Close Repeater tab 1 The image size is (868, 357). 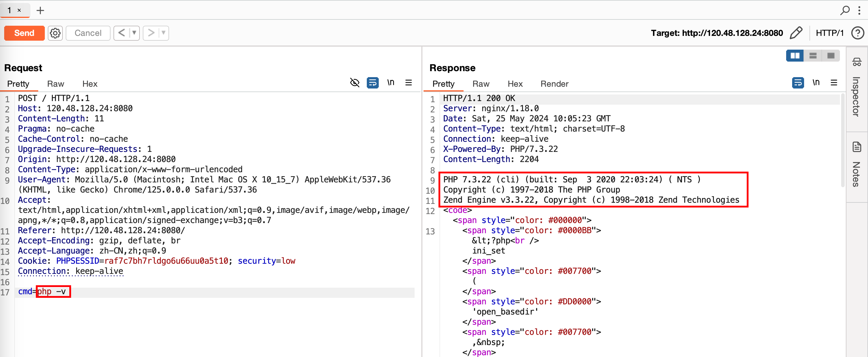click(x=19, y=10)
